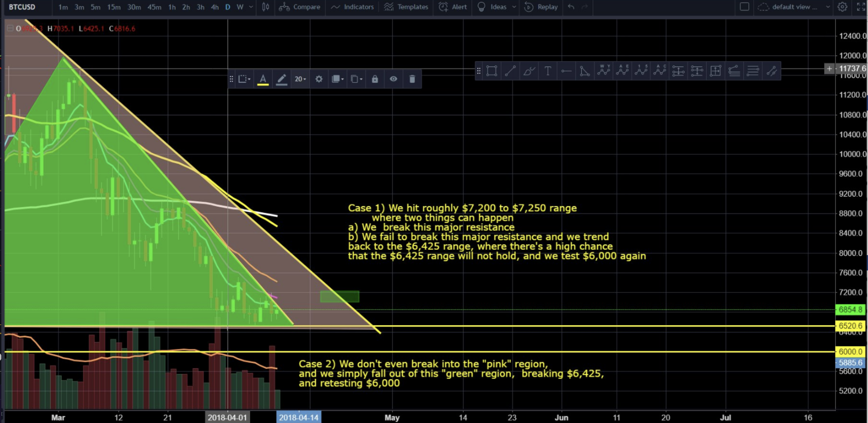Select the D daily timeframe
This screenshot has width=868, height=423.
click(228, 7)
